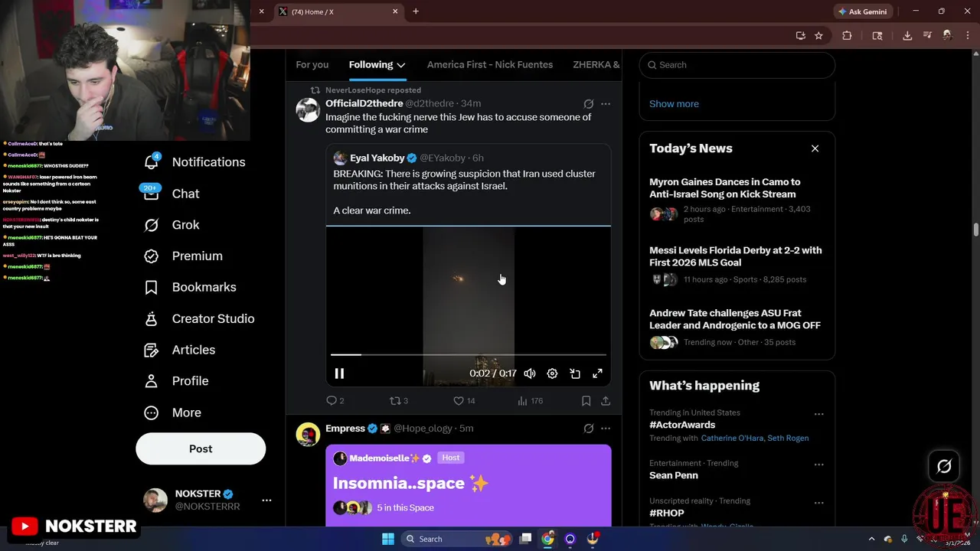Pause the video
This screenshot has height=551, width=980.
click(x=339, y=373)
